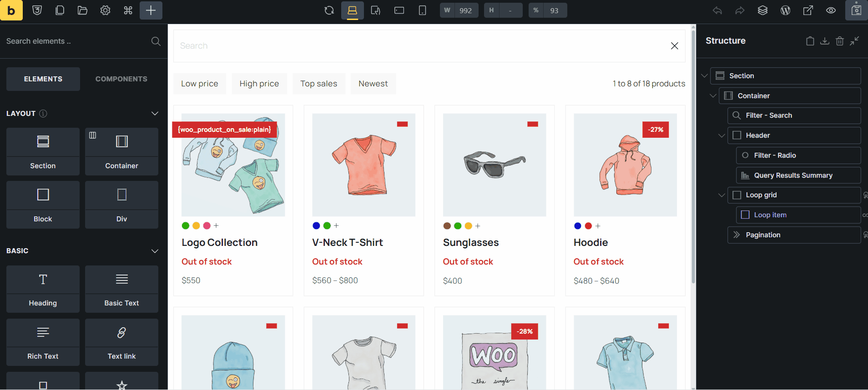The height and width of the screenshot is (390, 868).
Task: Add a Block layout element
Action: [43, 205]
